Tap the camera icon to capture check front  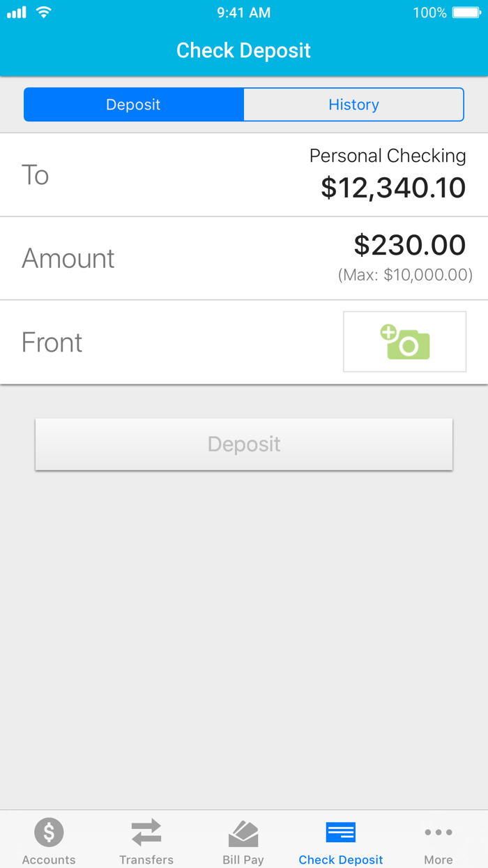pyautogui.click(x=404, y=341)
